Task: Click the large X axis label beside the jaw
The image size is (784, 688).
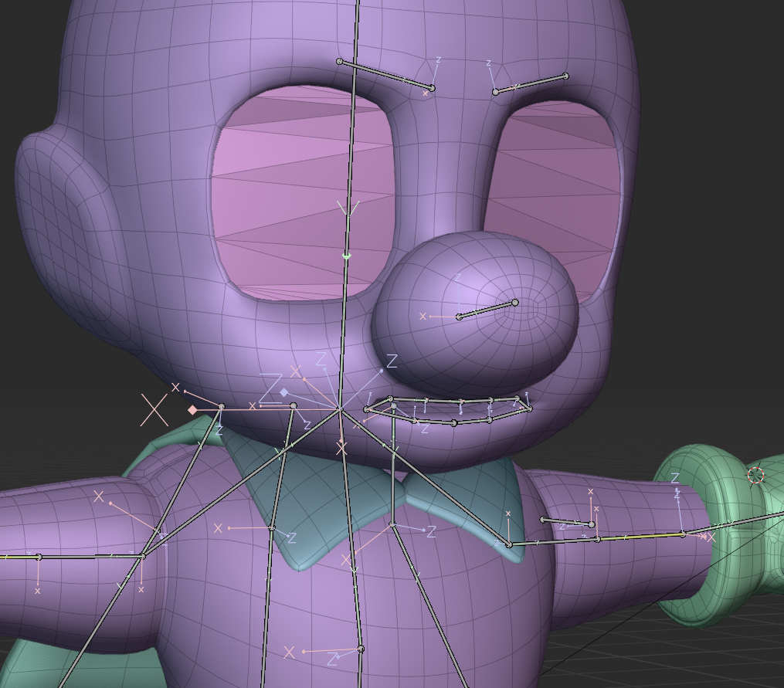Action: pyautogui.click(x=154, y=409)
